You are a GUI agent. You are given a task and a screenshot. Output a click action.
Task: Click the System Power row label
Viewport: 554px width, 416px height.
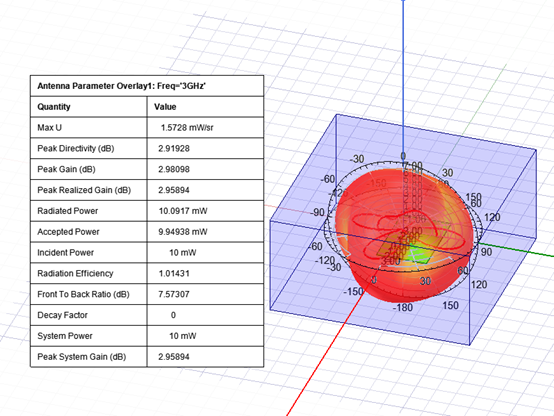pos(65,336)
